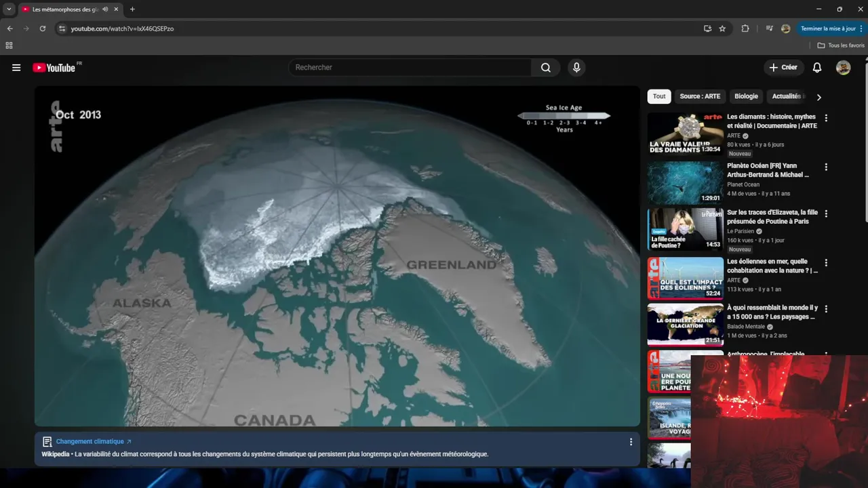Open Les diamants documentaire title
The image size is (868, 488).
click(772, 121)
